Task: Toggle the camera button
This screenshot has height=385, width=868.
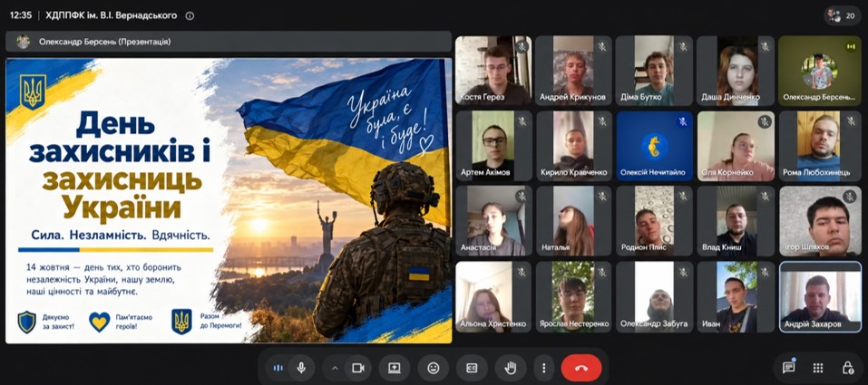Action: pyautogui.click(x=358, y=369)
